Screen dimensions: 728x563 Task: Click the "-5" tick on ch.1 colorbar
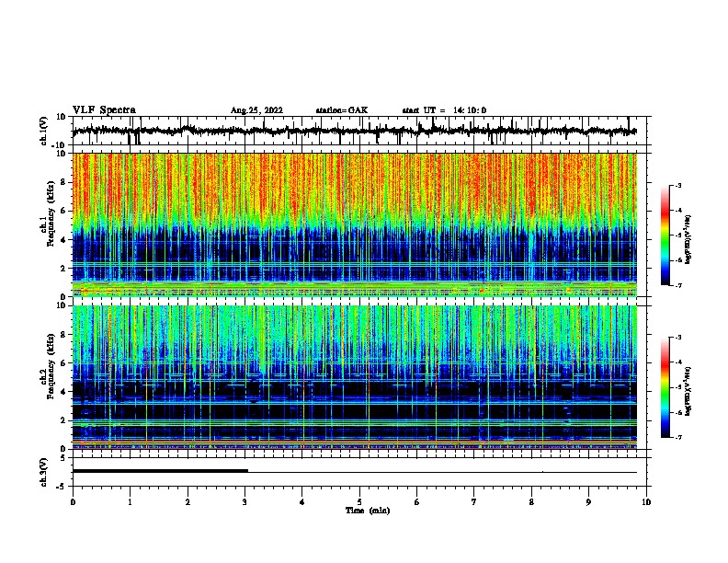tap(678, 236)
